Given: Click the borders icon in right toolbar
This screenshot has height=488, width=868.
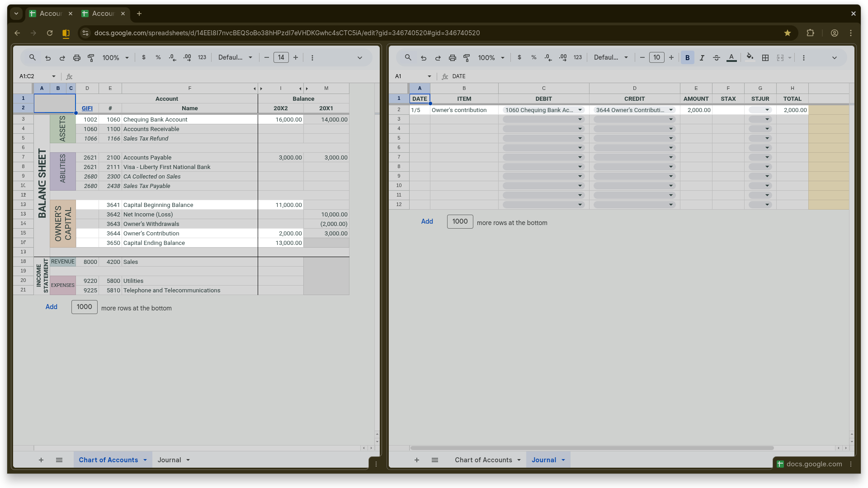Looking at the screenshot, I should pos(765,58).
